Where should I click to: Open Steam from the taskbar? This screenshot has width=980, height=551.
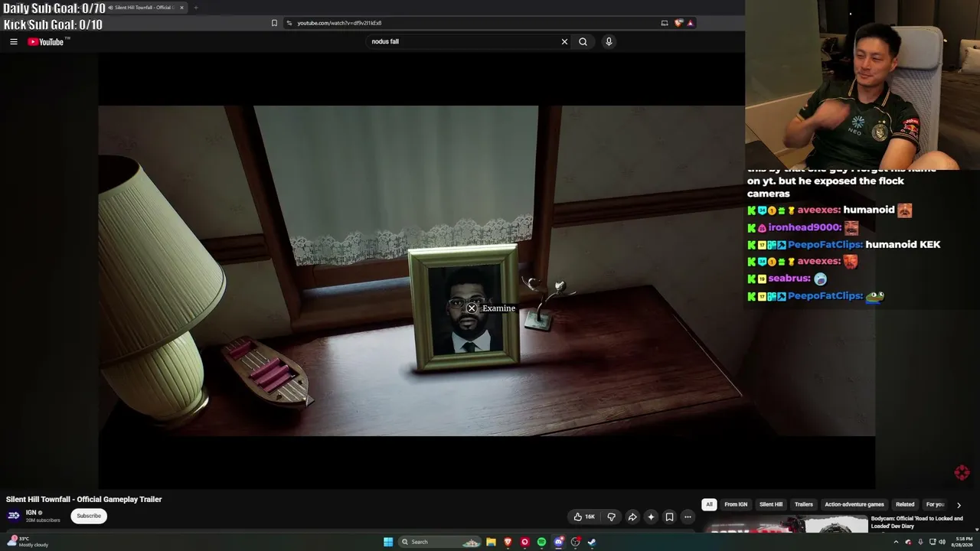tap(592, 542)
